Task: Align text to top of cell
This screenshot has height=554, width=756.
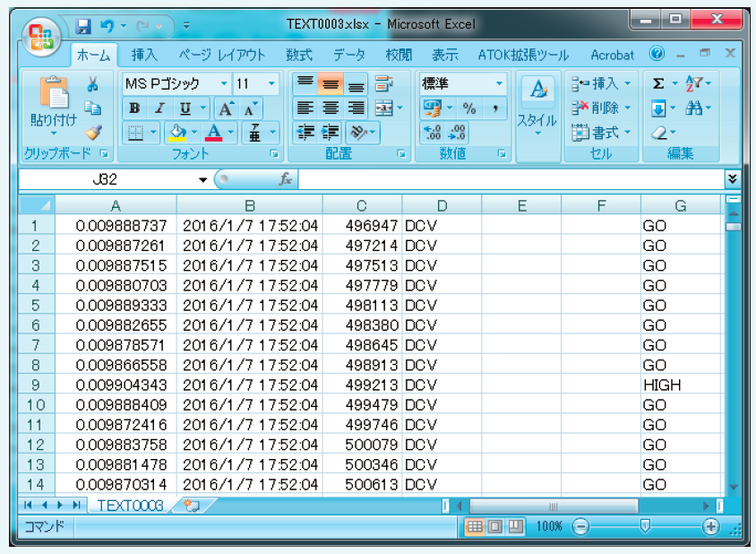Action: coord(305,84)
